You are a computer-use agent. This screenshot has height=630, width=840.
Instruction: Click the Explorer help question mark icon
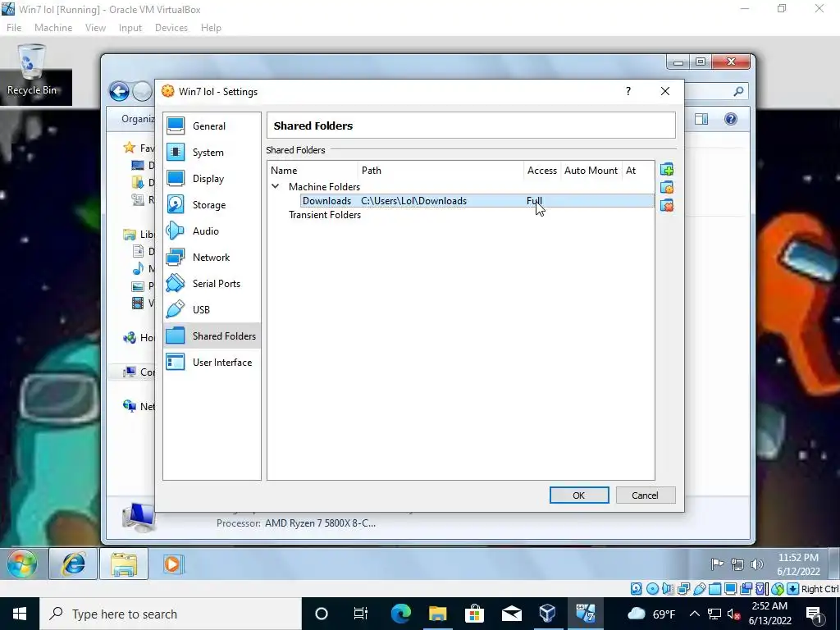point(731,119)
